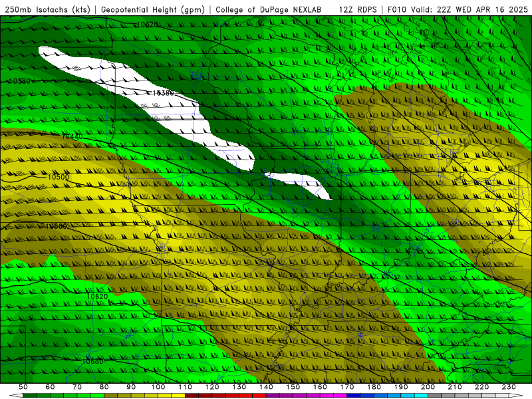Pick the magenta swatch in the color bar
532x399 pixels.
pos(340,396)
